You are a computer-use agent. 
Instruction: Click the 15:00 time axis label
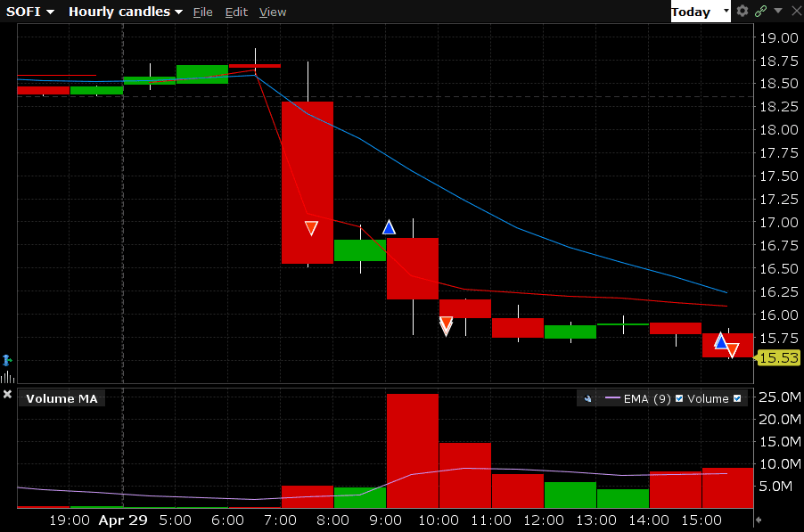click(701, 520)
